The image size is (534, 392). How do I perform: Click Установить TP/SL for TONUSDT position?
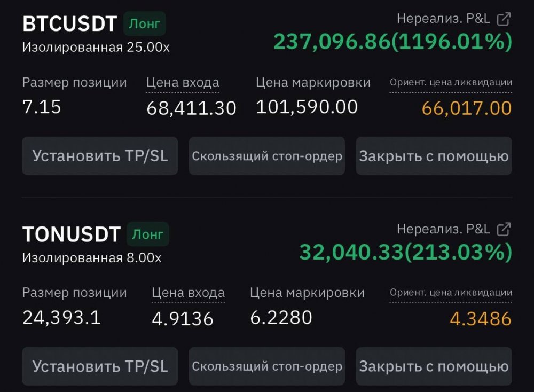click(100, 366)
